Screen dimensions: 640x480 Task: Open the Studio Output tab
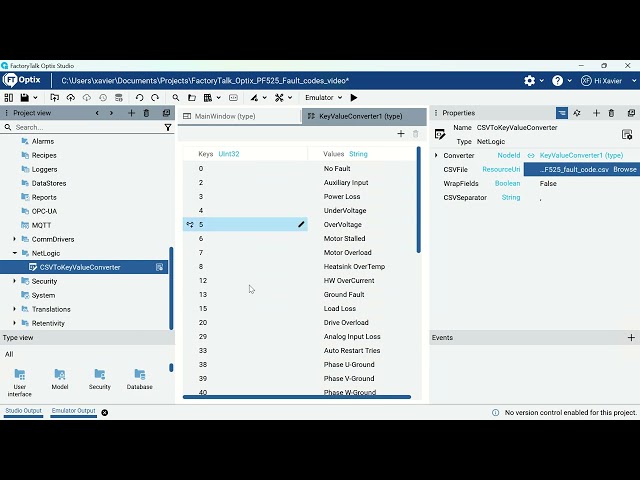pyautogui.click(x=23, y=411)
